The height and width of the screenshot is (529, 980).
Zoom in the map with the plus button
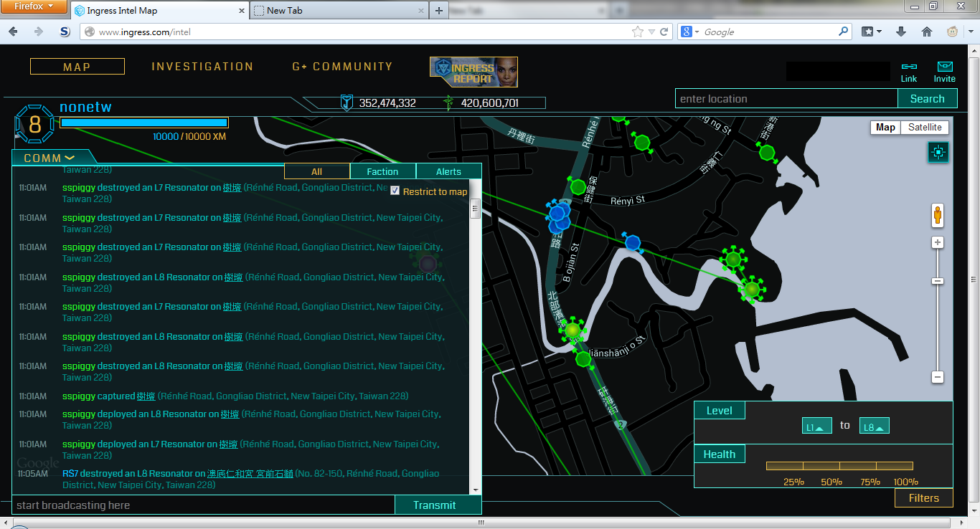point(937,242)
